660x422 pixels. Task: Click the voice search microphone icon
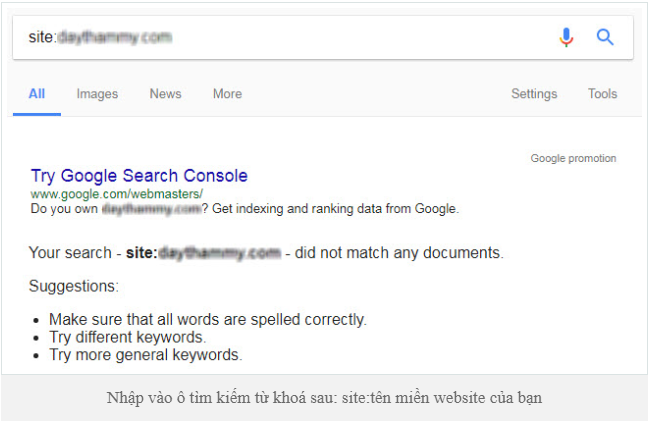click(x=566, y=37)
